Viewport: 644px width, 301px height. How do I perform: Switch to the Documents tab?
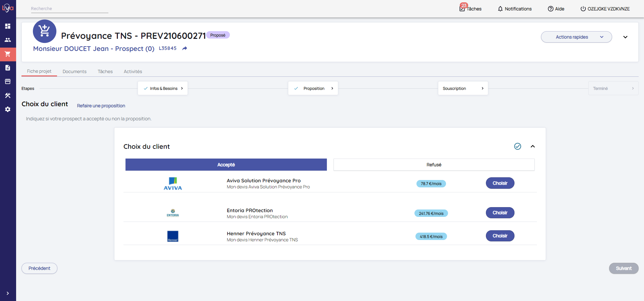coord(75,71)
